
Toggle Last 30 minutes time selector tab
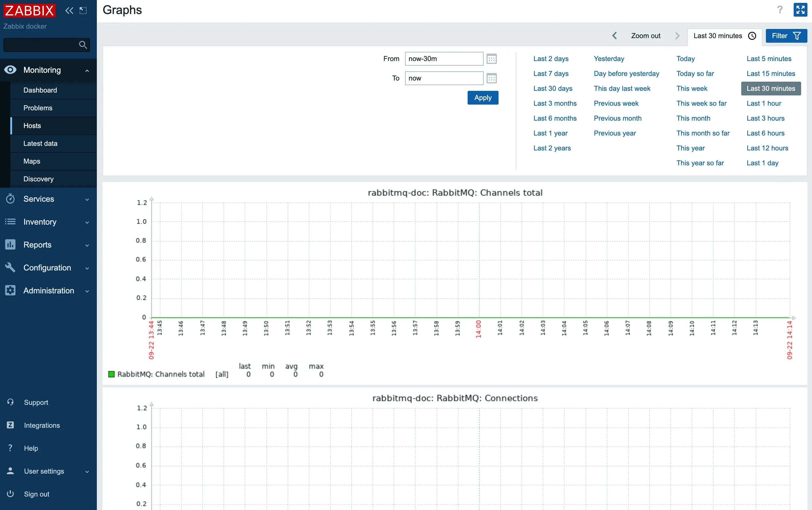(724, 36)
